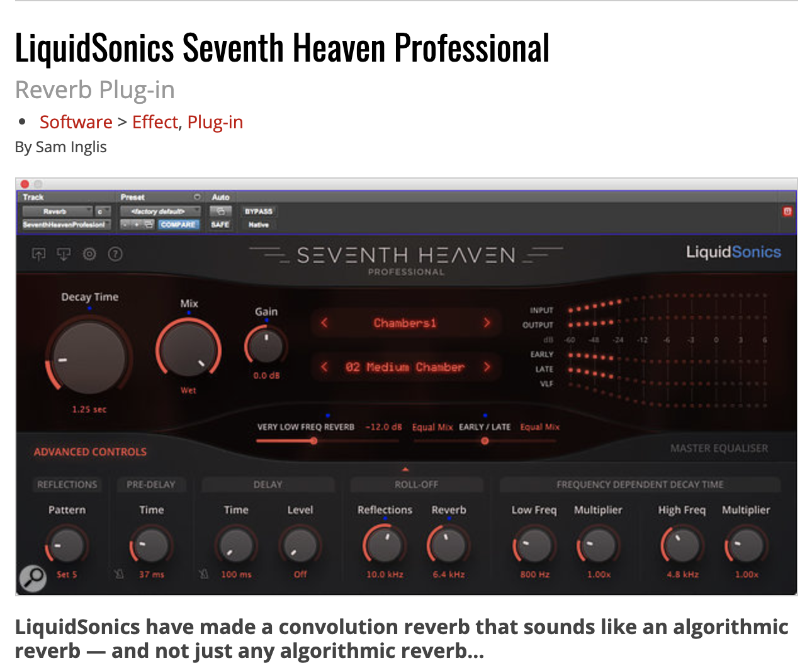Image resolution: width=812 pixels, height=668 pixels.
Task: Click the previous preset minus button
Action: pyautogui.click(x=125, y=225)
